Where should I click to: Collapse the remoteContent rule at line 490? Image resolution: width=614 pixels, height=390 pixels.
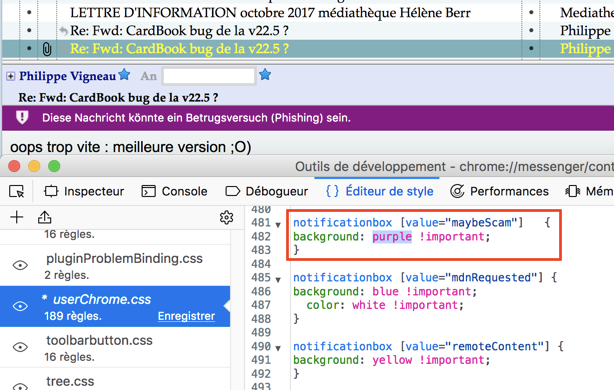coord(278,348)
